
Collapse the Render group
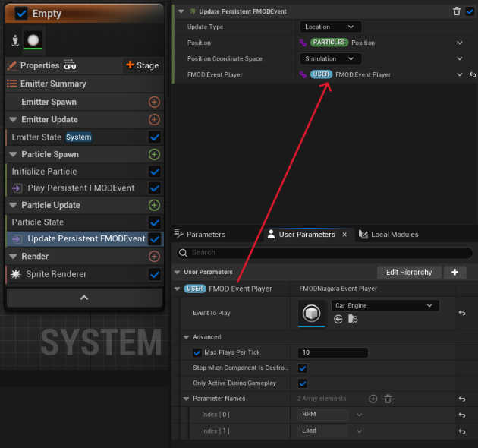[x=13, y=257]
